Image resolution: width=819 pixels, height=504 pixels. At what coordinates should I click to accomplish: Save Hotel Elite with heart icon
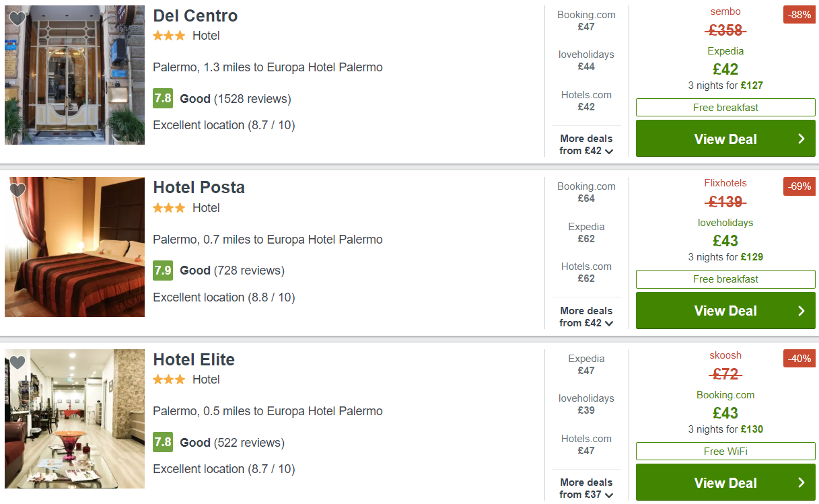(x=17, y=363)
